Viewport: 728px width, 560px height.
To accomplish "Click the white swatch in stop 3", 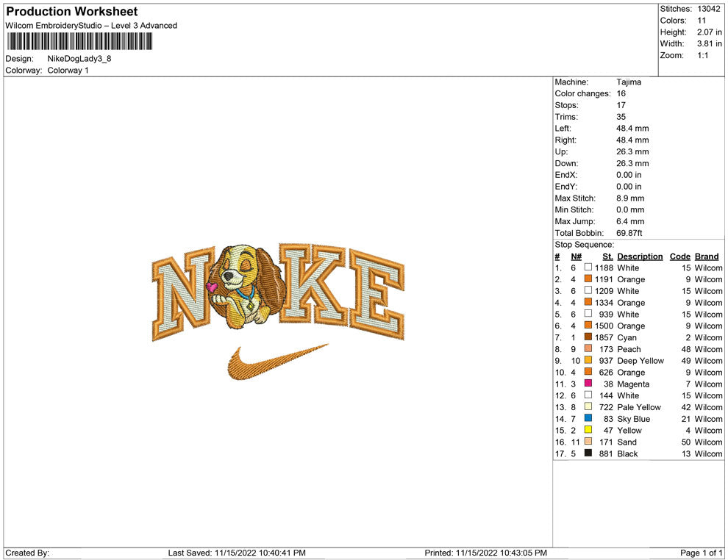I will click(x=588, y=290).
